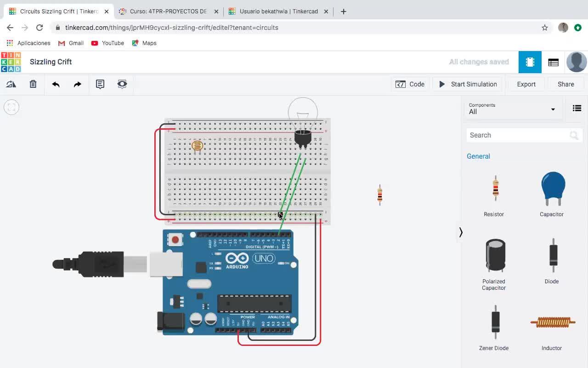The height and width of the screenshot is (368, 588).
Task: Toggle notes visibility eye icon
Action: (x=122, y=84)
